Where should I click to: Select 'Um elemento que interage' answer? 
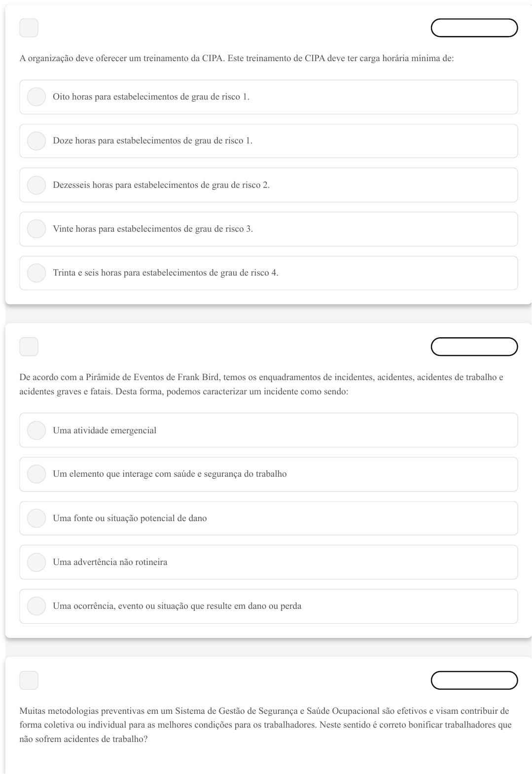[36, 474]
